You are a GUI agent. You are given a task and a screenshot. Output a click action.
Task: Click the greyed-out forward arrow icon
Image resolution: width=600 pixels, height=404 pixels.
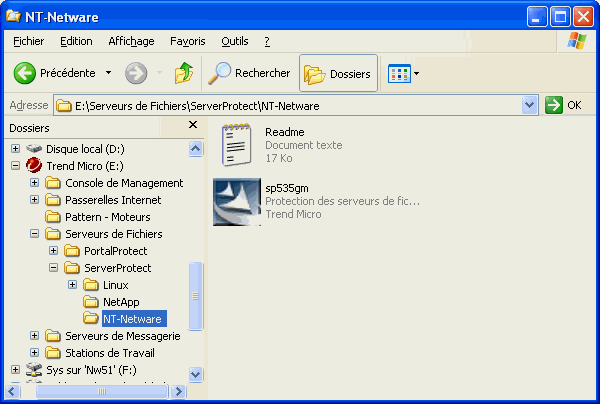[x=136, y=73]
